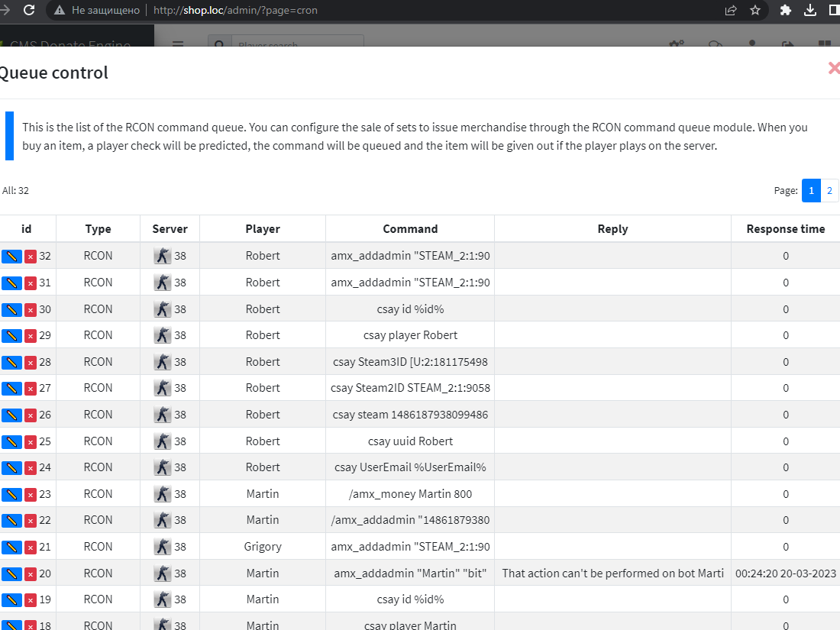This screenshot has width=840, height=630.
Task: Open the browser extensions puzzle icon
Action: (785, 11)
